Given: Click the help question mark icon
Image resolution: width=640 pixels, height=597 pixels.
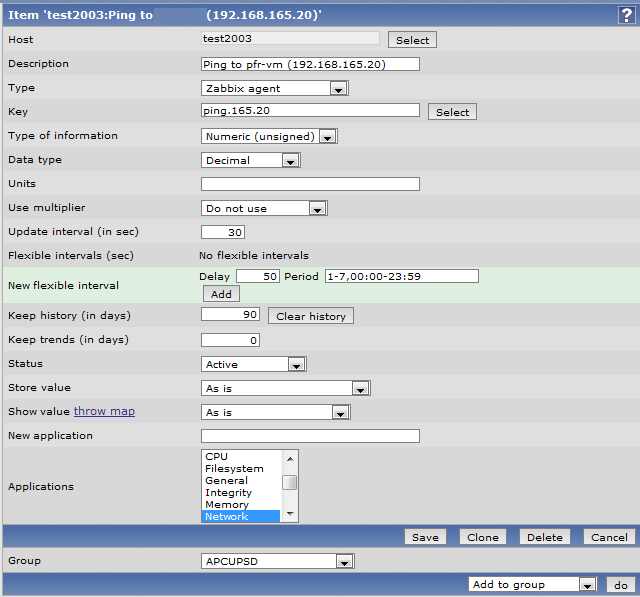Looking at the screenshot, I should tap(627, 14).
